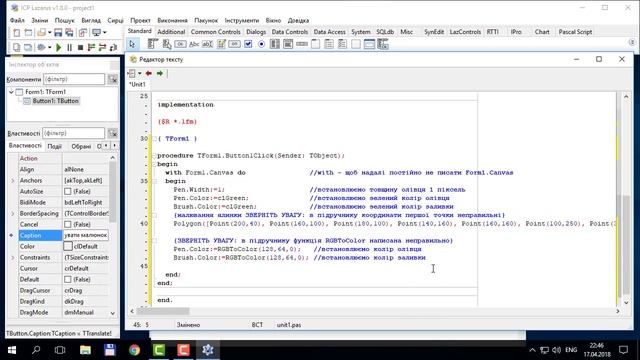
Task: Click the Toggle Form/Unit toolbar icon
Action: click(83, 33)
